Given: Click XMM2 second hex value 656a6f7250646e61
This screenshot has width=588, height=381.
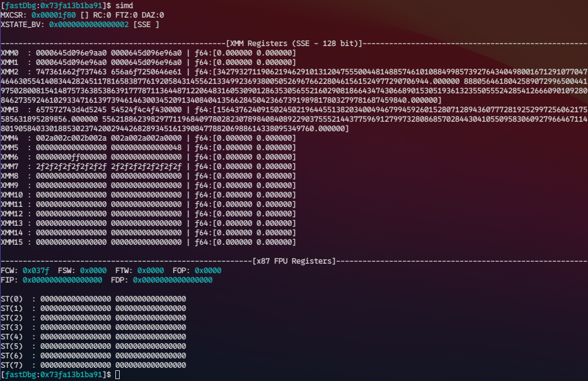Looking at the screenshot, I should 146,72.
